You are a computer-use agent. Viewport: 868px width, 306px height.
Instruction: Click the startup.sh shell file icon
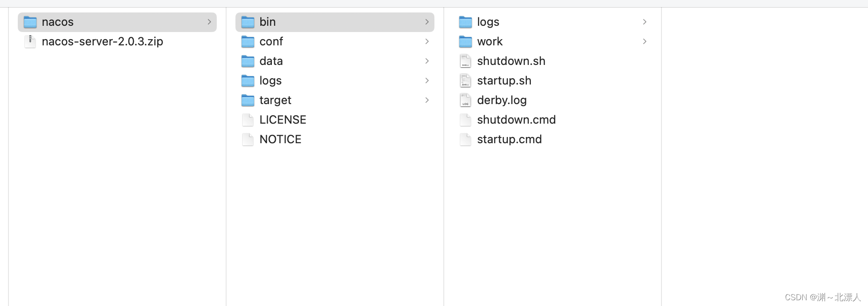point(465,81)
